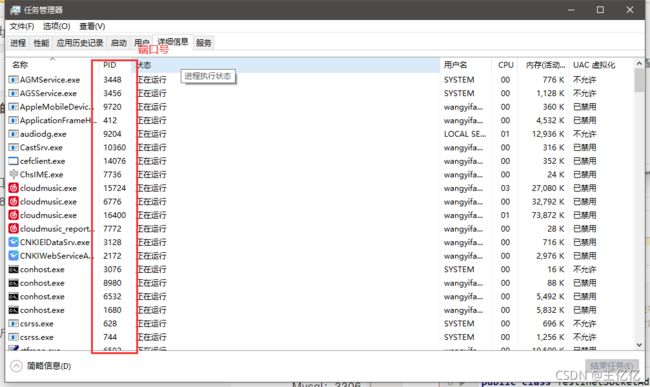The image size is (650, 387).
Task: Switch to the 进程 tab
Action: (x=18, y=43)
